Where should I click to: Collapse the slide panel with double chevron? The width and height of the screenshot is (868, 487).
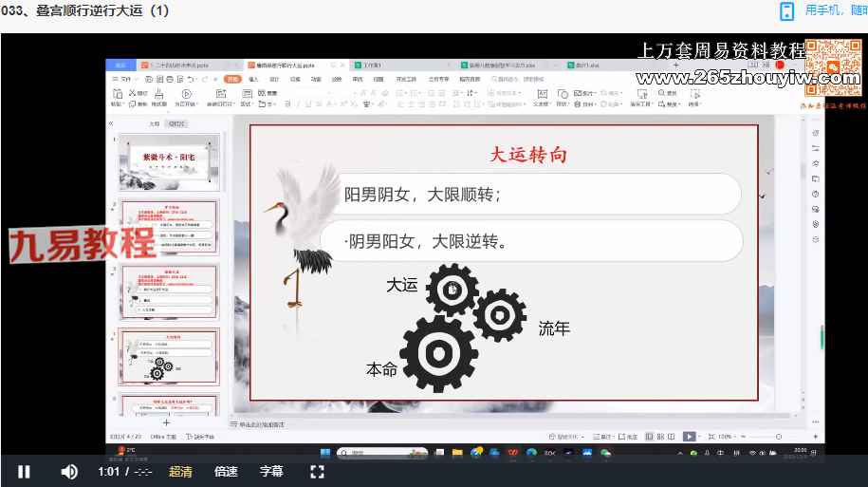(x=111, y=123)
